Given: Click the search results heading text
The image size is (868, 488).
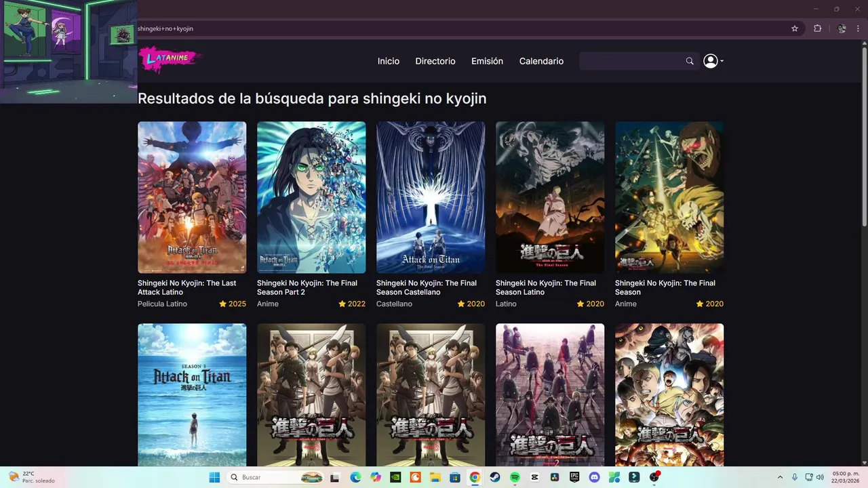Looking at the screenshot, I should pos(312,98).
